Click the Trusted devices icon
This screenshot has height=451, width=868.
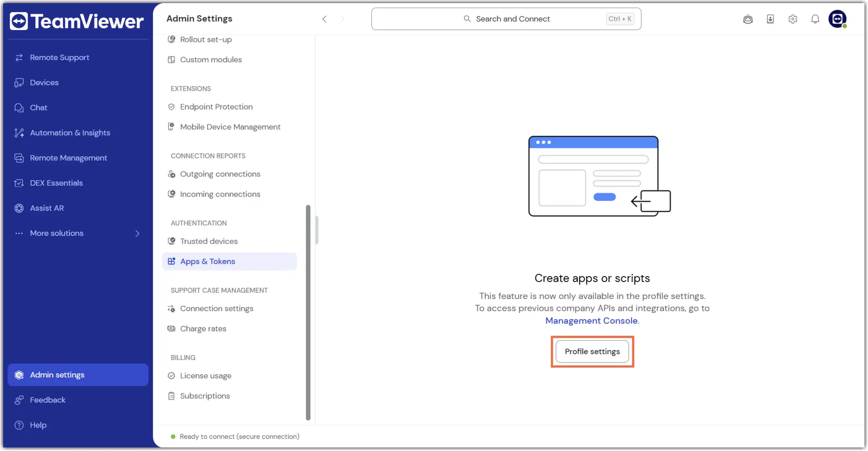pyautogui.click(x=172, y=241)
